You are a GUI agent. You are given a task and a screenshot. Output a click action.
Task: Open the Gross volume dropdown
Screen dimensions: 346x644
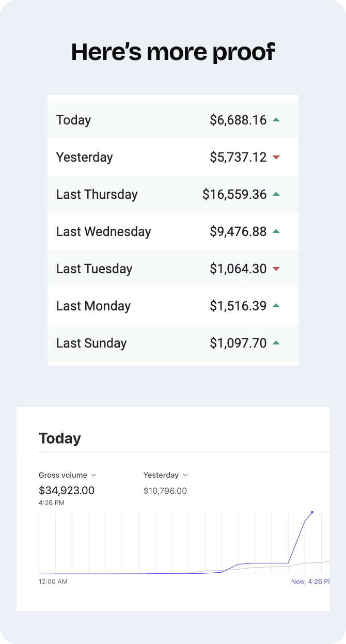pyautogui.click(x=68, y=475)
